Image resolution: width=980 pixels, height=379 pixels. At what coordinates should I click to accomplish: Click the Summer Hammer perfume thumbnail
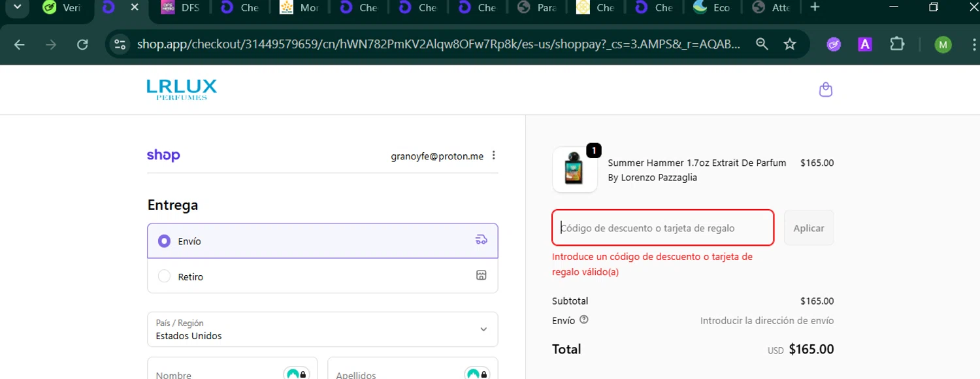click(x=575, y=170)
